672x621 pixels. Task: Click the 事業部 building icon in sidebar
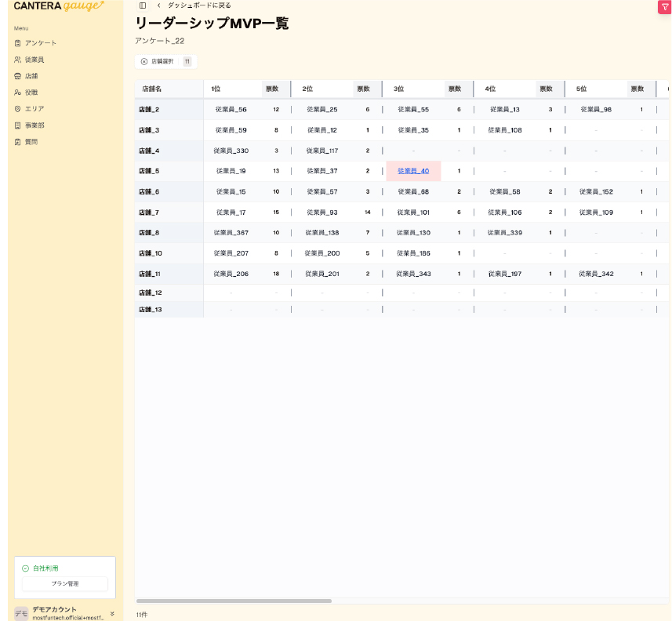17,125
